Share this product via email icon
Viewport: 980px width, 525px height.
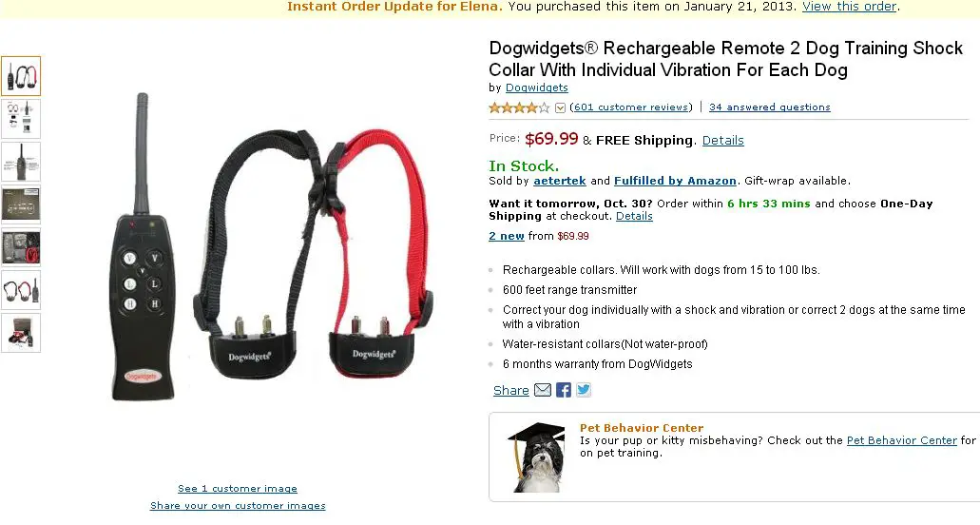tap(543, 390)
